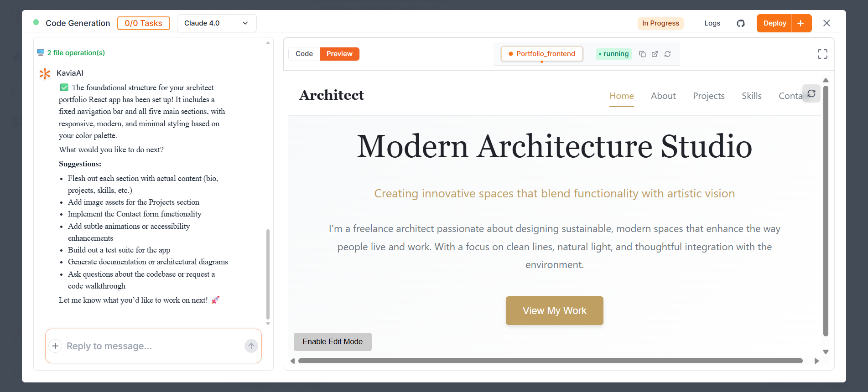Click the copy preview URL icon

(x=642, y=54)
